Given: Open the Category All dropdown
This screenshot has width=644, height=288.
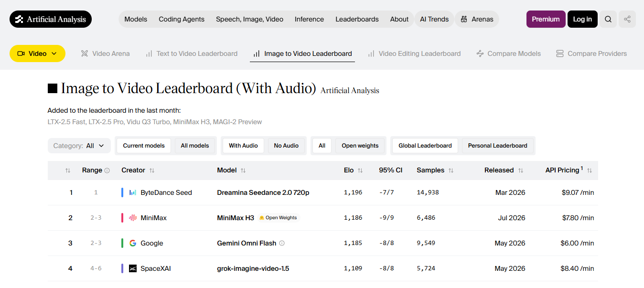Looking at the screenshot, I should click(x=79, y=146).
